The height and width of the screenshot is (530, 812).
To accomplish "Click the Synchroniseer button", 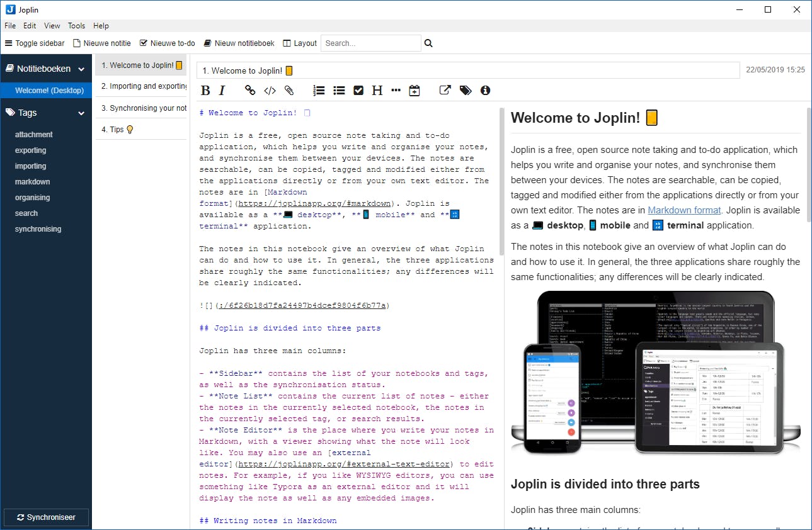I will 46,517.
